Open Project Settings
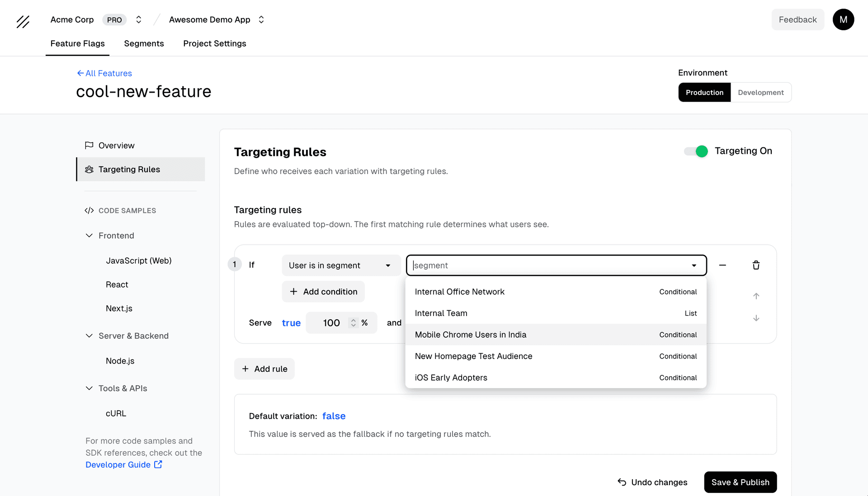The image size is (868, 496). click(x=215, y=43)
